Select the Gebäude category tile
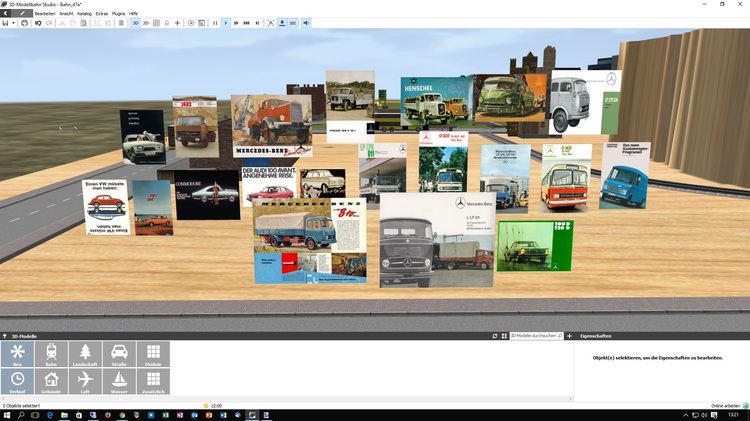This screenshot has height=421, width=750. tap(51, 381)
